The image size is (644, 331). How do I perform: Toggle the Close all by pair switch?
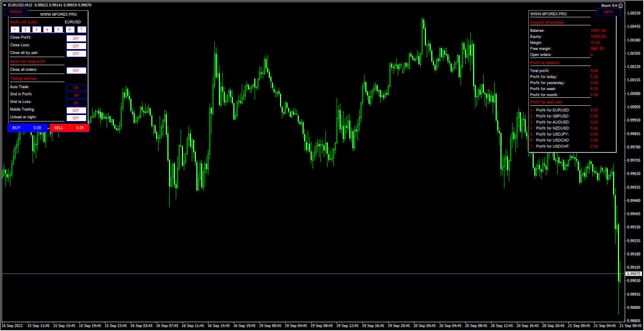click(x=76, y=54)
